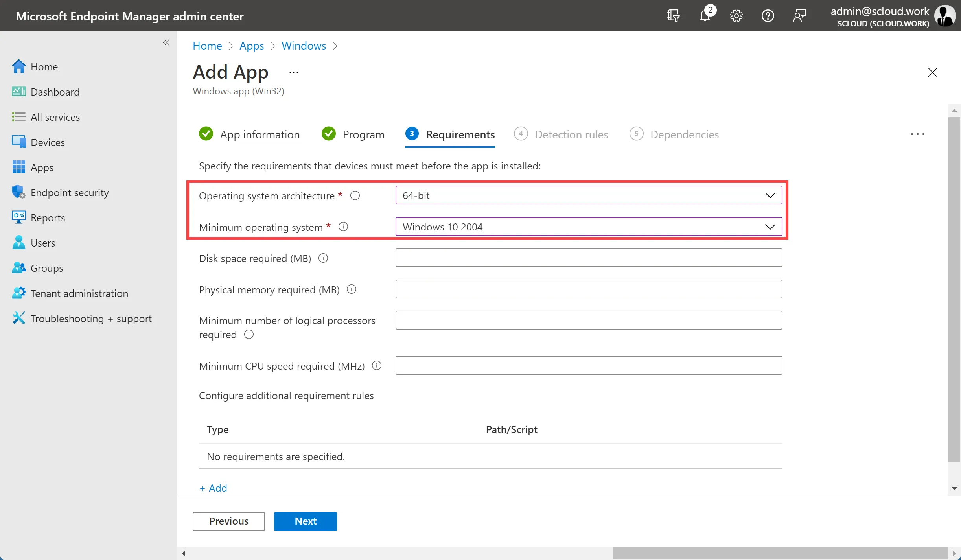This screenshot has width=961, height=560.
Task: Show info for Disk space required
Action: 323,258
